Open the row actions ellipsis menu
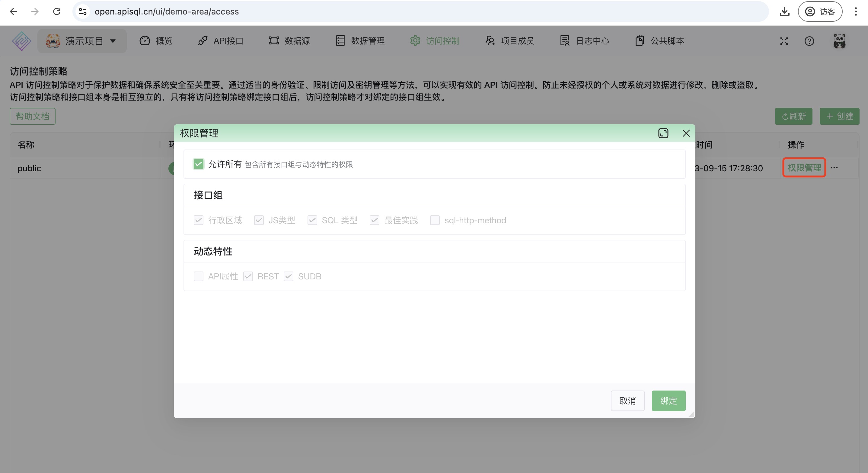The width and height of the screenshot is (868, 473). point(834,168)
